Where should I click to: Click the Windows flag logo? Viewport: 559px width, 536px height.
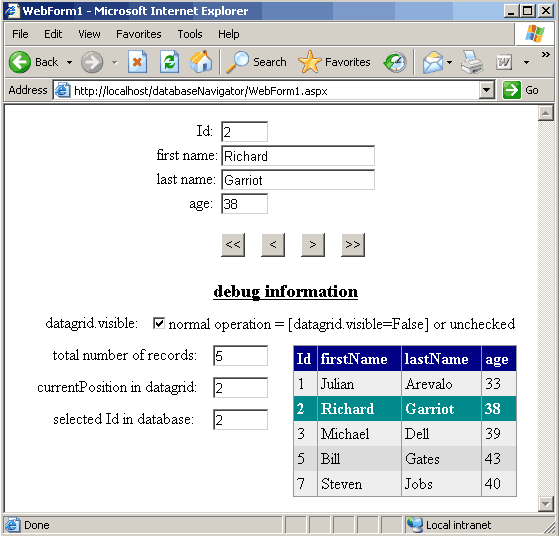click(534, 34)
